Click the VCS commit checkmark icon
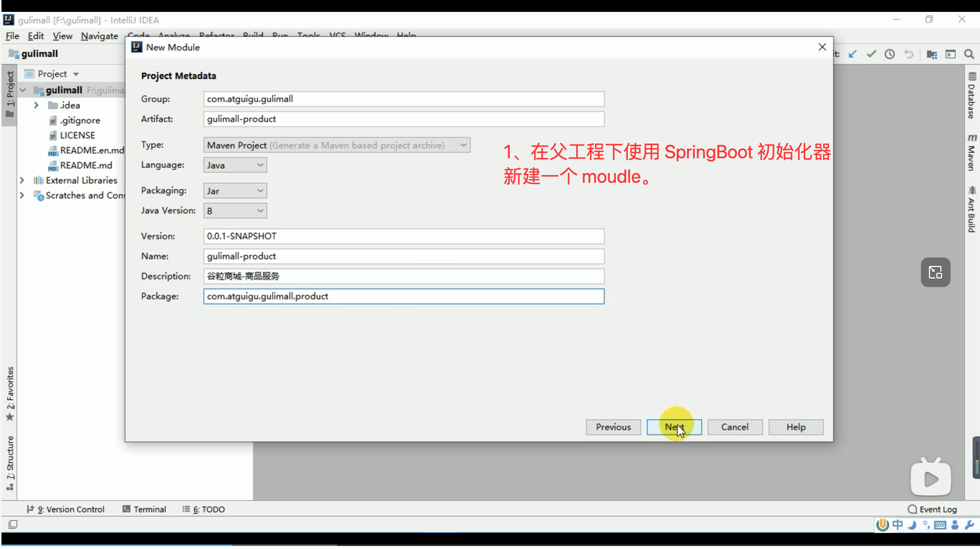This screenshot has width=980, height=549. [871, 54]
